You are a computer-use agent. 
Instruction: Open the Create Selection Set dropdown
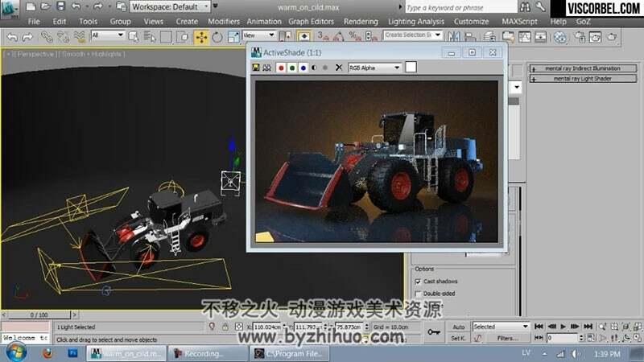pyautogui.click(x=412, y=35)
